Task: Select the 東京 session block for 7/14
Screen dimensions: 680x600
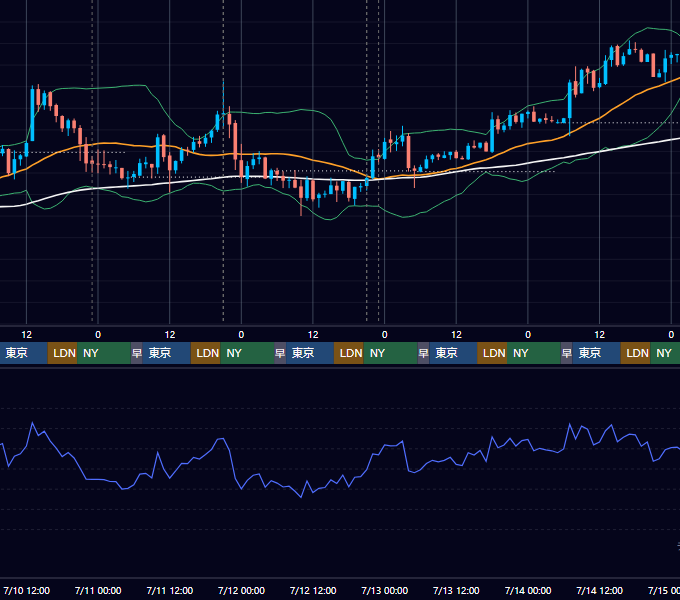Action: click(x=596, y=353)
